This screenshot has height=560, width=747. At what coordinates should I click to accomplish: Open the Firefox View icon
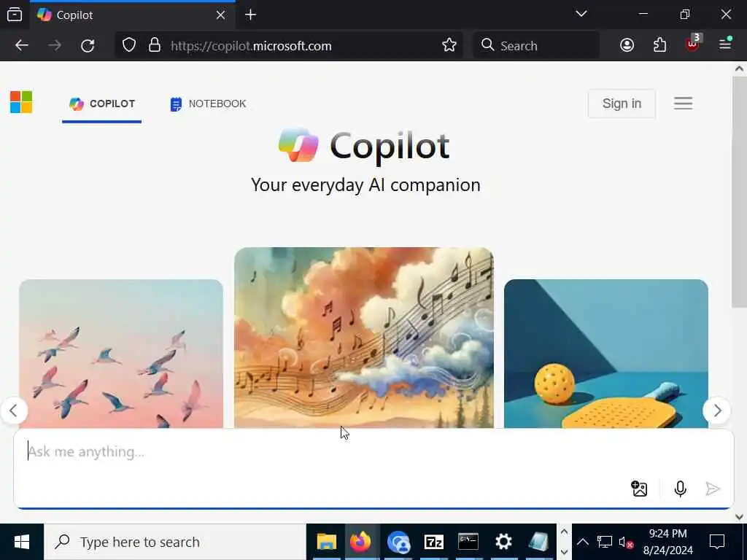click(15, 15)
